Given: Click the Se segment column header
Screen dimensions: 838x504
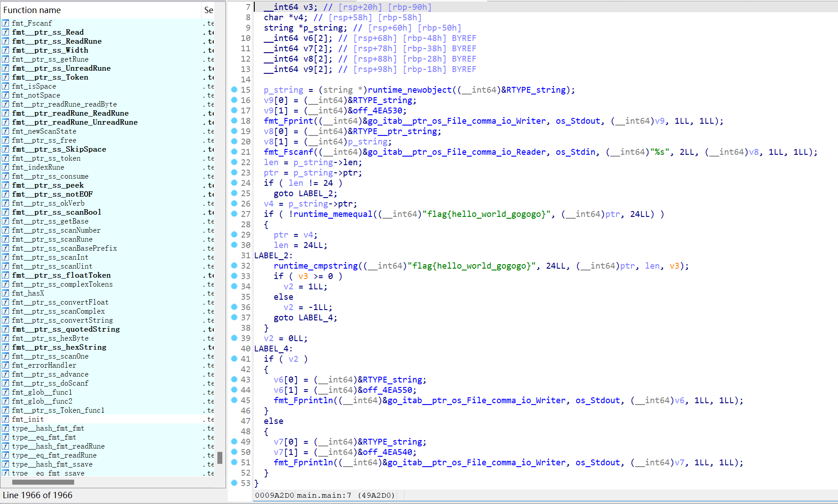Looking at the screenshot, I should [x=209, y=10].
